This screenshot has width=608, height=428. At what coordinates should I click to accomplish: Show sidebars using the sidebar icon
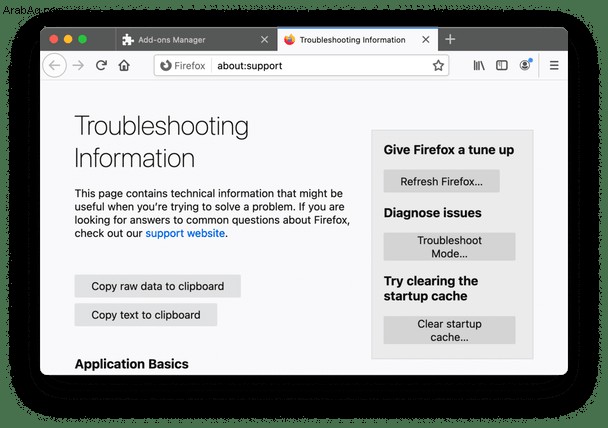(502, 65)
